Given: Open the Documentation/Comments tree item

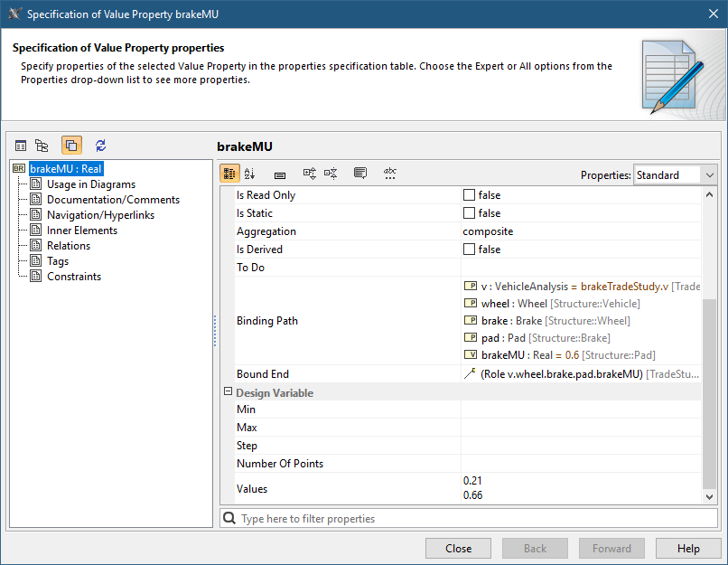Looking at the screenshot, I should (x=113, y=200).
